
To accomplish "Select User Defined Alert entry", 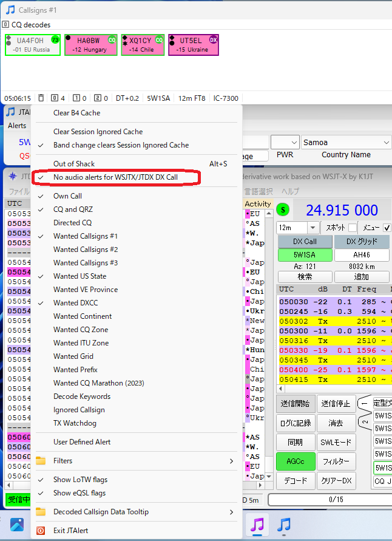I will coord(137,441).
